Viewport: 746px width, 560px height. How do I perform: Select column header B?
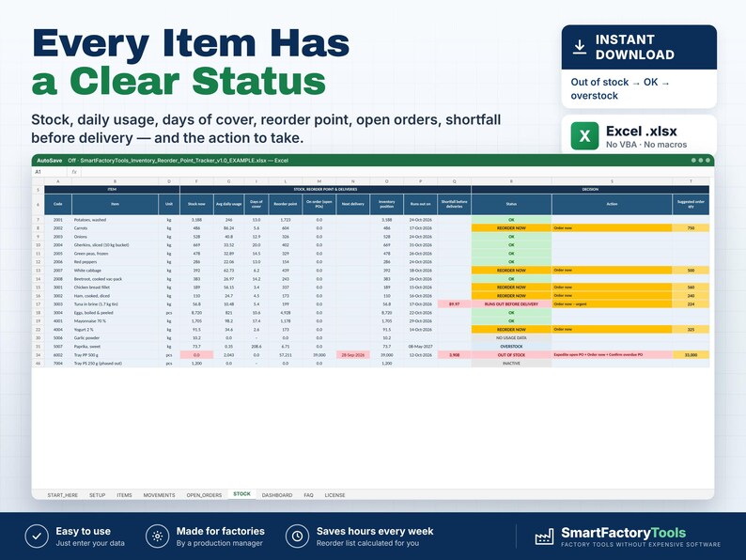[x=115, y=181]
